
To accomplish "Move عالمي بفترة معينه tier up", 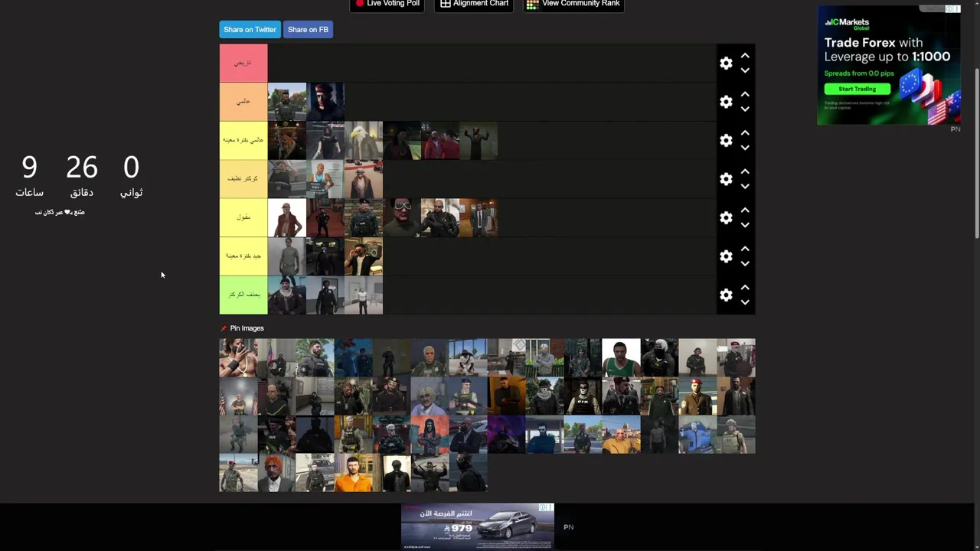I will [x=745, y=133].
